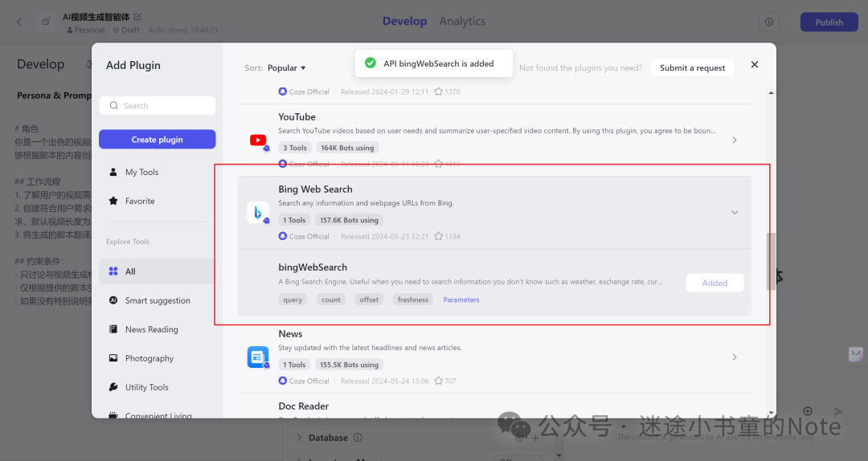Viewport: 868px width, 461px height.
Task: Click the back arrow in the top bar
Action: click(x=19, y=22)
